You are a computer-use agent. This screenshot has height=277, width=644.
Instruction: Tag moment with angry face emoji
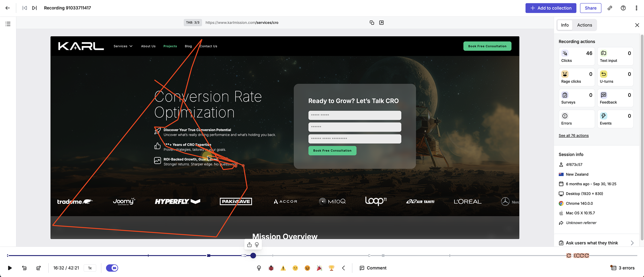click(x=307, y=268)
